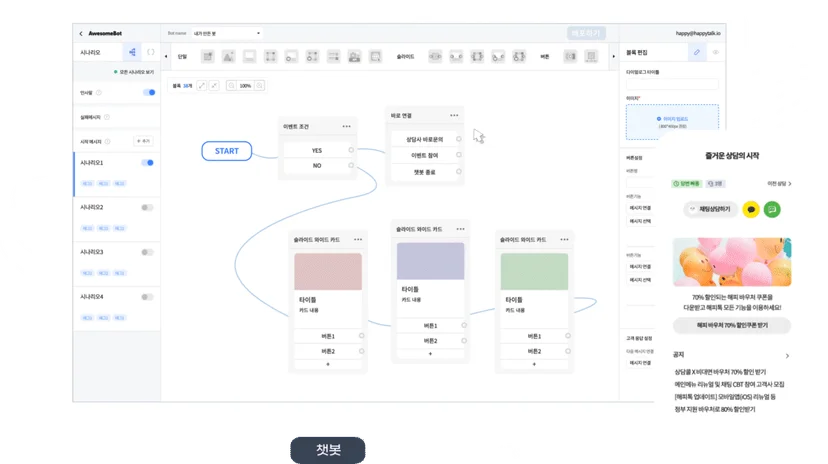Click the red image of the left slide card
Image resolution: width=828 pixels, height=464 pixels.
pos(328,271)
